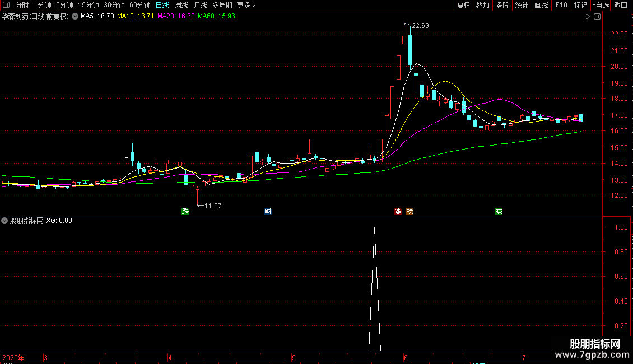
Task: Switch to 月线 monthly chart
Action: click(x=200, y=5)
